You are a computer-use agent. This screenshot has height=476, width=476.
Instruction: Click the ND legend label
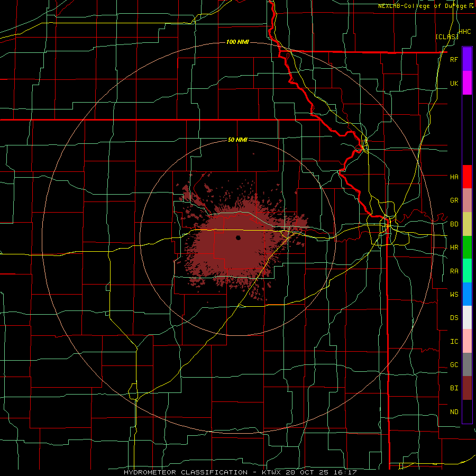point(454,412)
